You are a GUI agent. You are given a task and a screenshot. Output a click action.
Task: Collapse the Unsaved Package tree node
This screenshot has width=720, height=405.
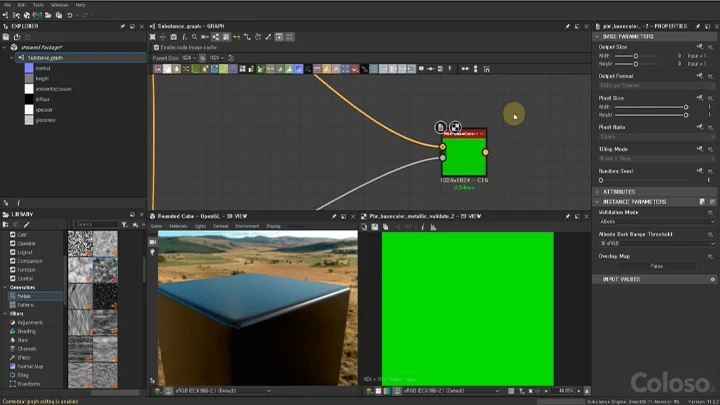click(5, 47)
